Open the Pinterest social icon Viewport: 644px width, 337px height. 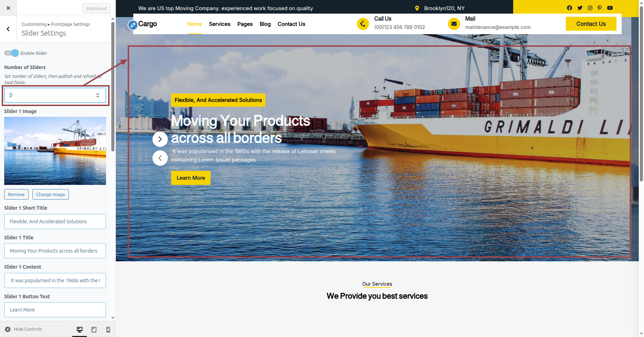point(599,8)
